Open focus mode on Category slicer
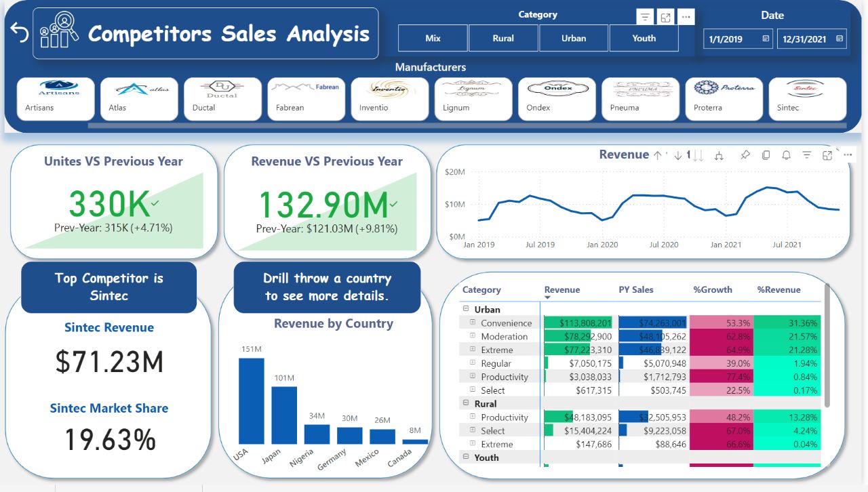 tap(666, 18)
